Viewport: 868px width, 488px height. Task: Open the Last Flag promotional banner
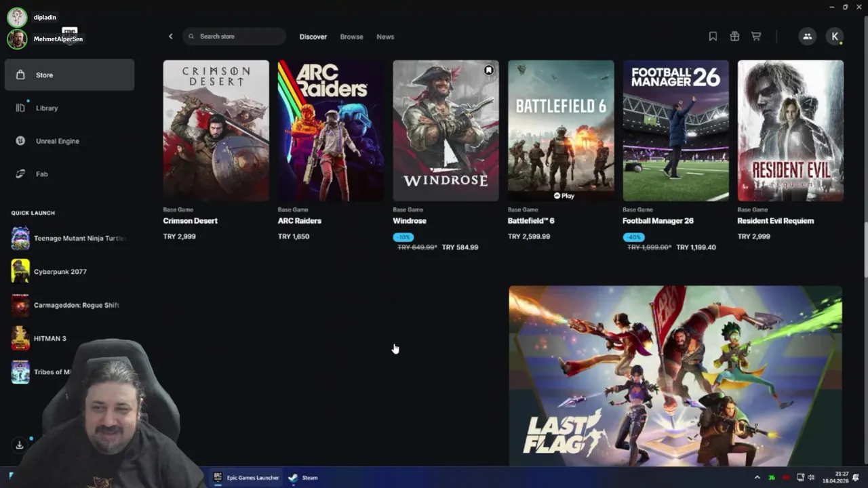tap(675, 375)
